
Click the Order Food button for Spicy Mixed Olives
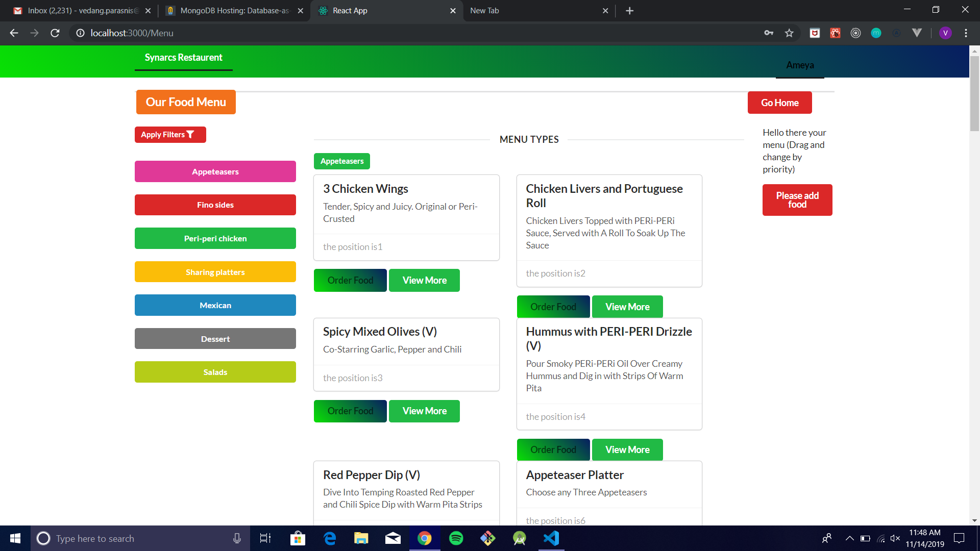coord(350,410)
